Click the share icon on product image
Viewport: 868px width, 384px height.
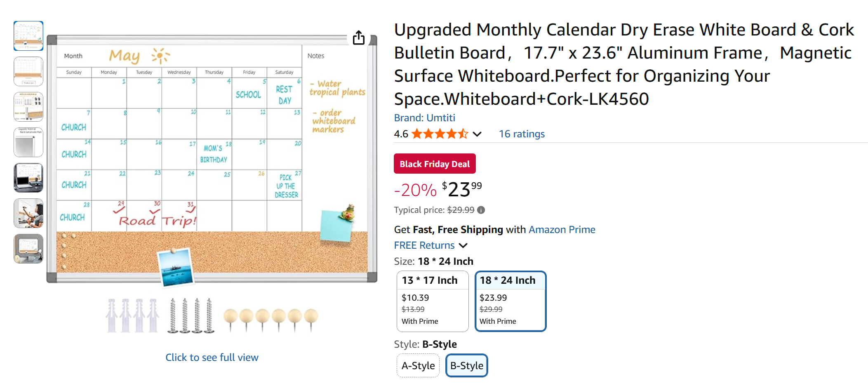click(359, 38)
